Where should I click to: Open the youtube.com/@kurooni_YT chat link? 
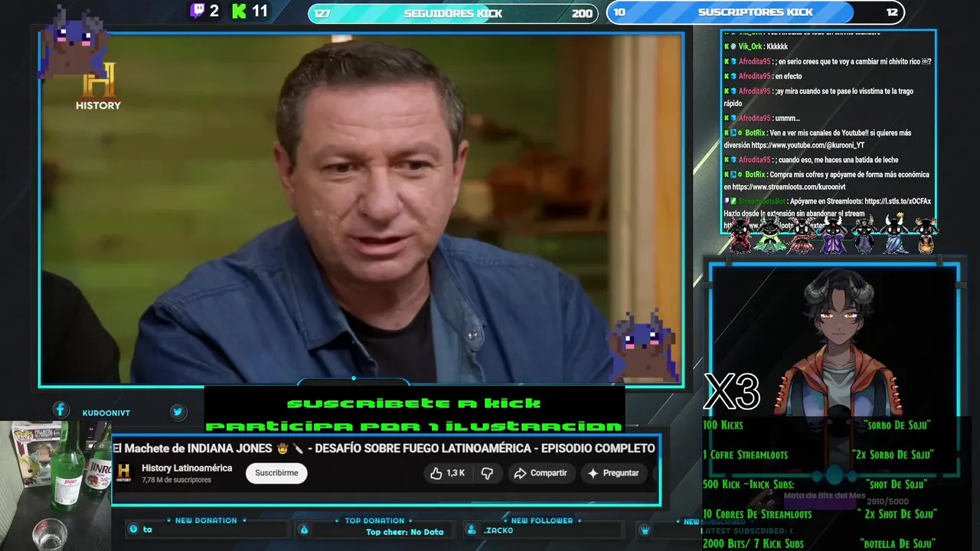(808, 145)
